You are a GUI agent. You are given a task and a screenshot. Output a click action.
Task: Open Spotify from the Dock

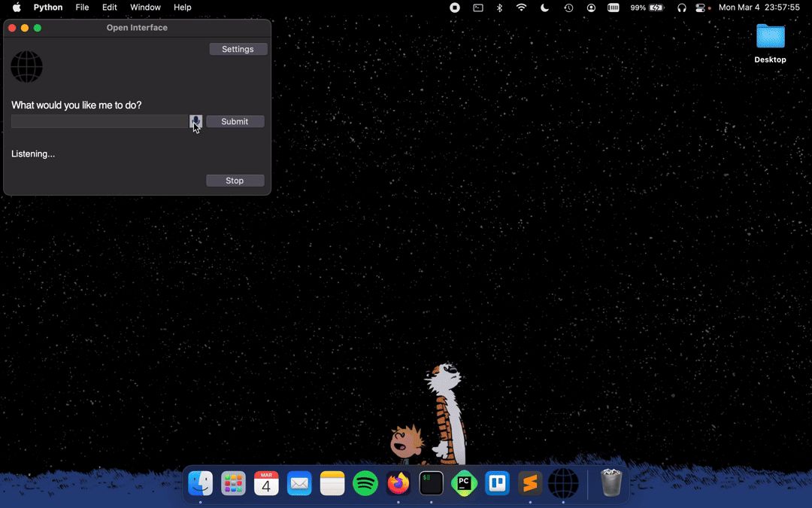pos(365,483)
